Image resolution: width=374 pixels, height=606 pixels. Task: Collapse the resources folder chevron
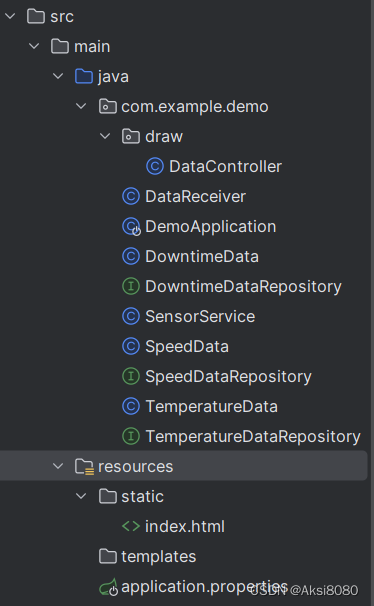[x=58, y=466]
